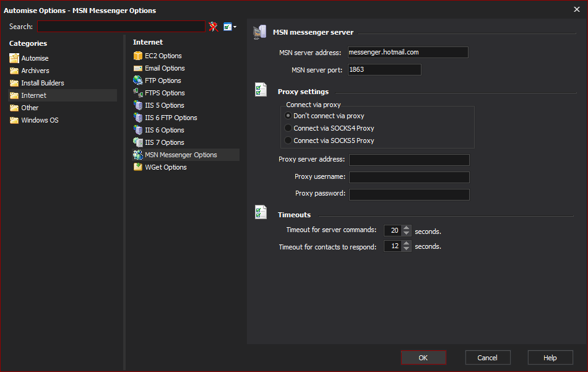
Task: Open EC2 Options page
Action: point(163,56)
